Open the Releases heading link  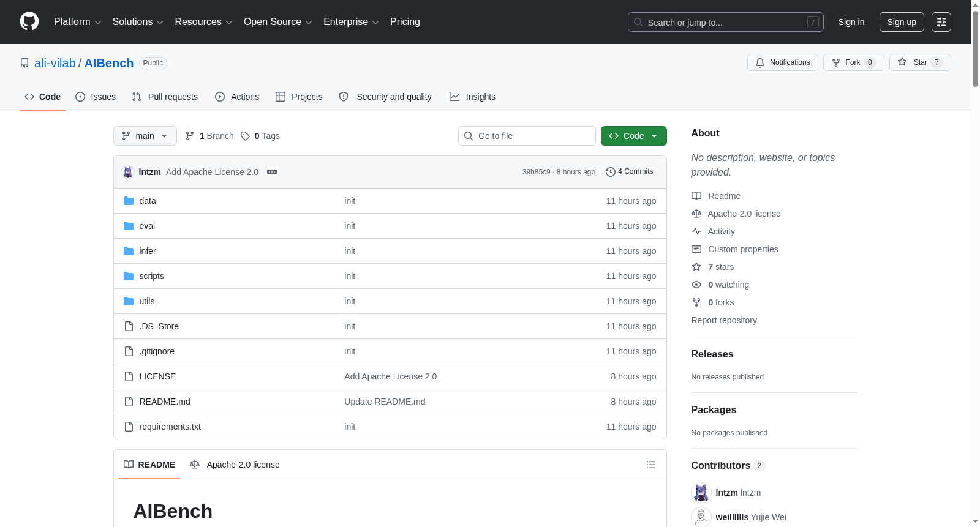(x=712, y=354)
